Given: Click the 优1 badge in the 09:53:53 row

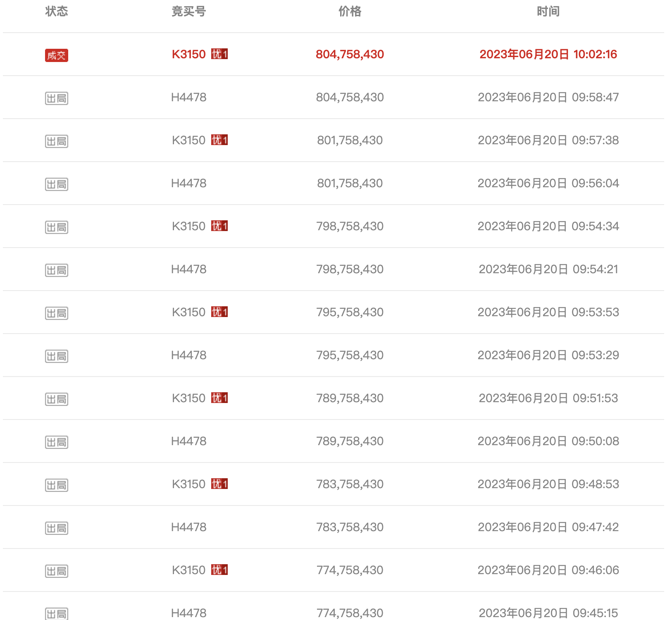Looking at the screenshot, I should (219, 312).
